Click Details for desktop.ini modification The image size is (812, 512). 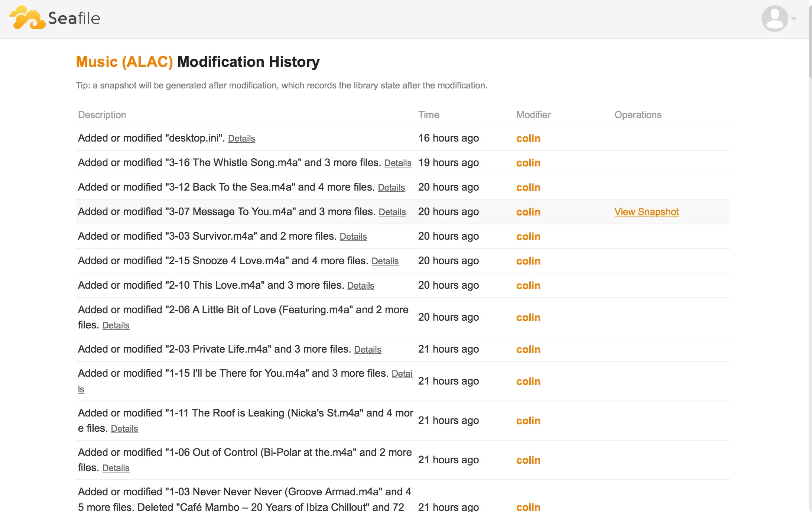click(x=241, y=138)
